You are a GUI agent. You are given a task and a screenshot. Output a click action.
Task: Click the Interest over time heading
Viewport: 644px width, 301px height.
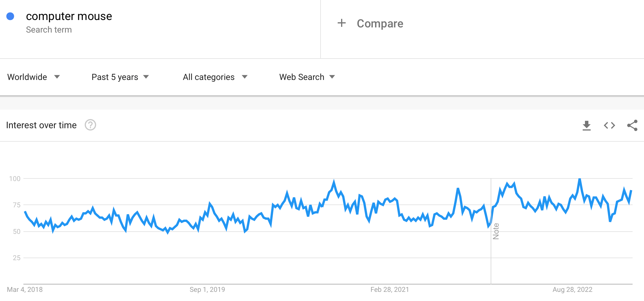tap(41, 125)
